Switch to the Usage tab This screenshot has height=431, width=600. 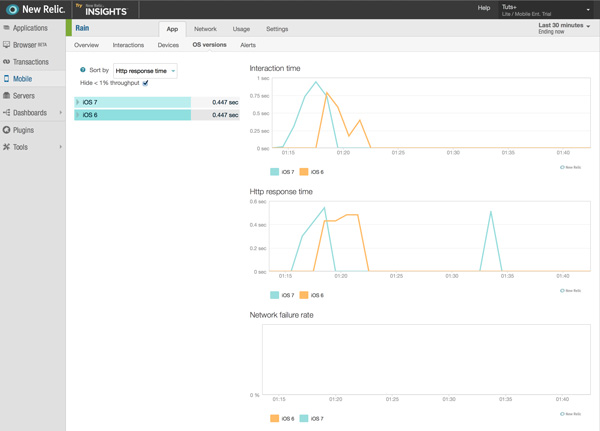click(x=241, y=29)
